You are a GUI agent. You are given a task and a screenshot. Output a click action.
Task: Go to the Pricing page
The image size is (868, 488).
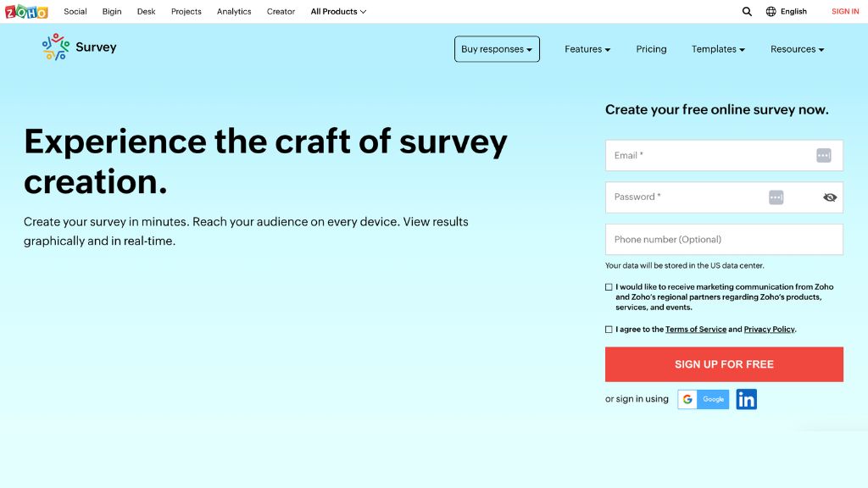tap(651, 49)
